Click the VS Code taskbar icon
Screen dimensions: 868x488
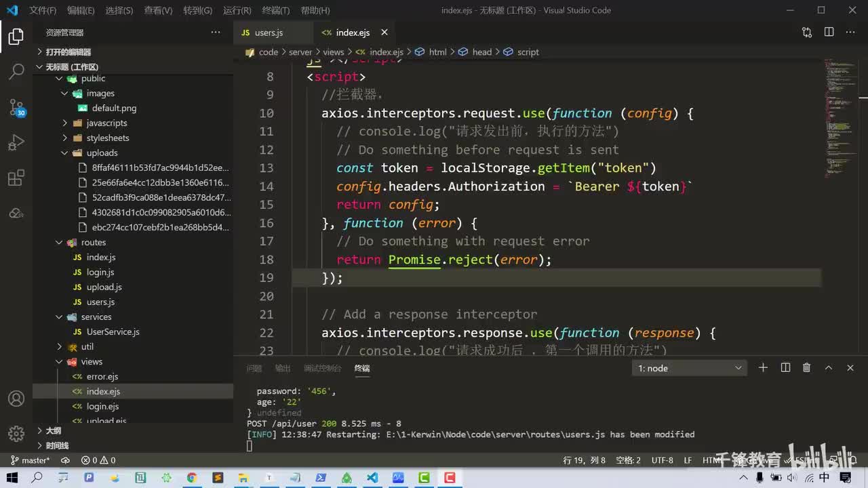pos(372,478)
